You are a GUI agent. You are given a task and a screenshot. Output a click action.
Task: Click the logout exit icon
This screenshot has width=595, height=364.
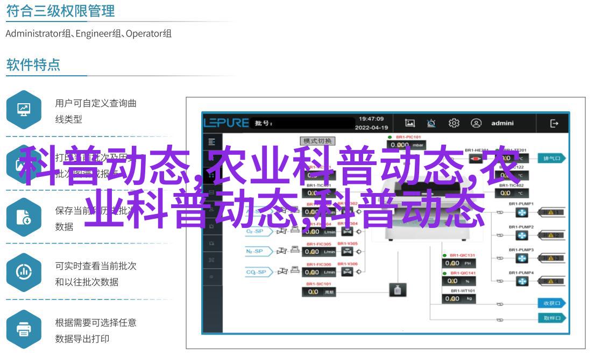pos(554,123)
